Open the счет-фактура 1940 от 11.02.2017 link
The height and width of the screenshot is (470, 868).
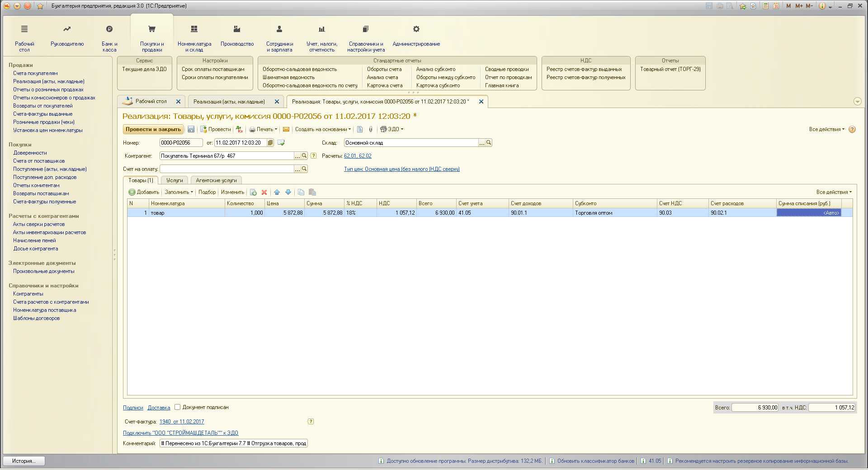182,422
